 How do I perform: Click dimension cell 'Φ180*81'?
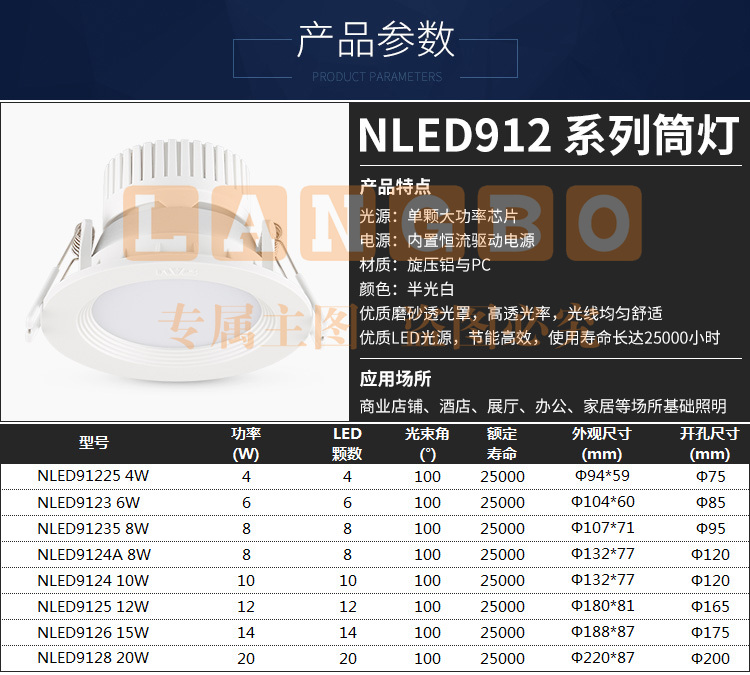[603, 605]
